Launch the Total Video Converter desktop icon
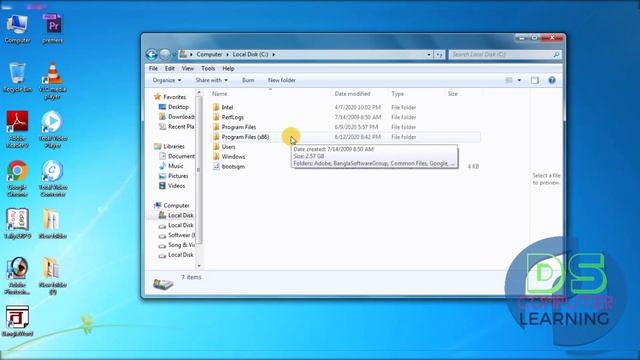640x360 pixels. click(53, 178)
